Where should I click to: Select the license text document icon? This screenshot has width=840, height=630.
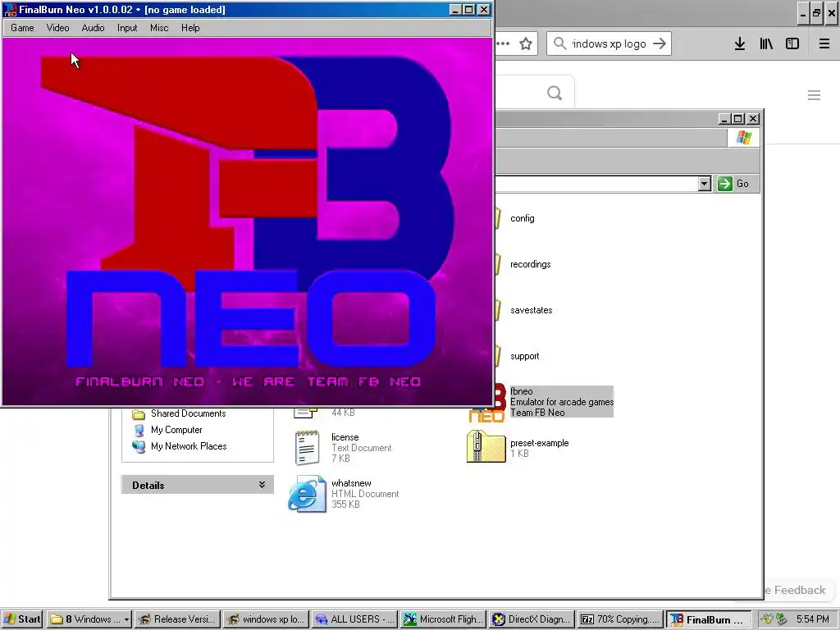pos(307,447)
